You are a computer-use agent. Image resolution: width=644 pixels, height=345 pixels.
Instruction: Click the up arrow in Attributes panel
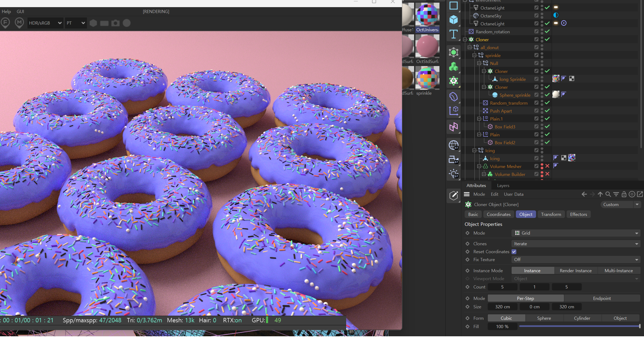600,194
